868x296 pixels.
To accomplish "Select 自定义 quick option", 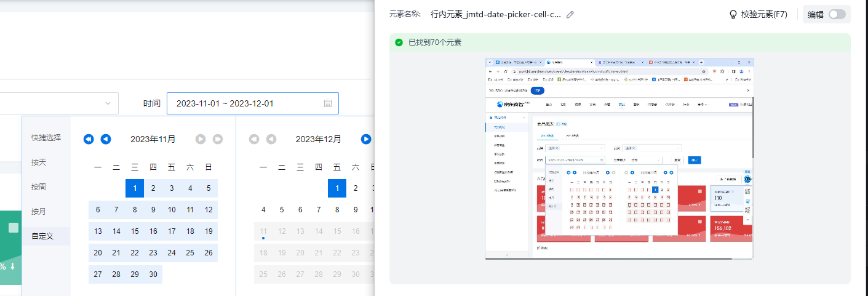I will pos(42,236).
